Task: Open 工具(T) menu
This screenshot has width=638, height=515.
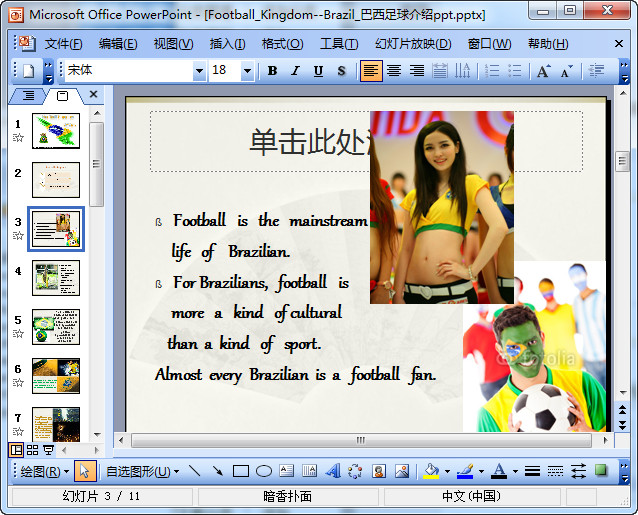Action: (339, 44)
